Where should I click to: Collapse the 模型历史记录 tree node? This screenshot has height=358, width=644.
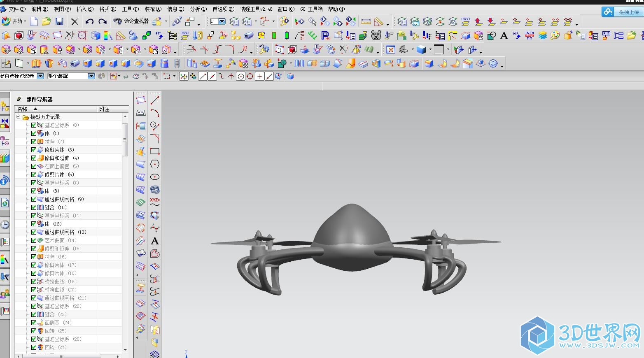click(19, 117)
